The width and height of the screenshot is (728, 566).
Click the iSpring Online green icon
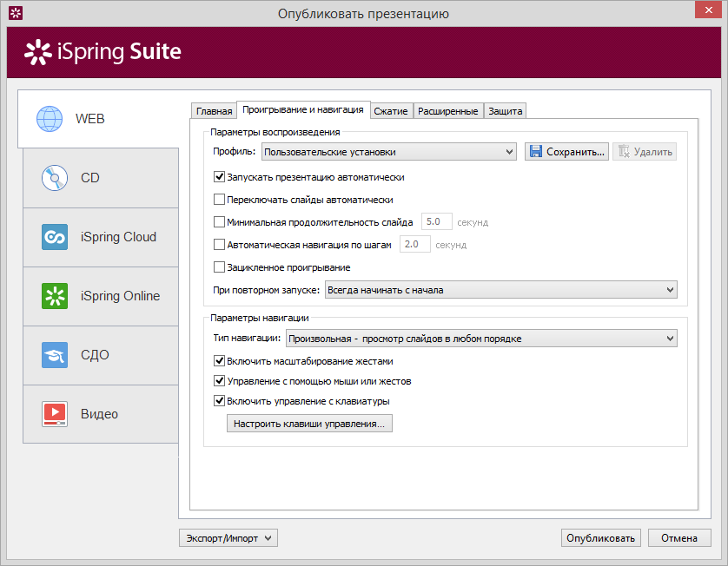55,296
